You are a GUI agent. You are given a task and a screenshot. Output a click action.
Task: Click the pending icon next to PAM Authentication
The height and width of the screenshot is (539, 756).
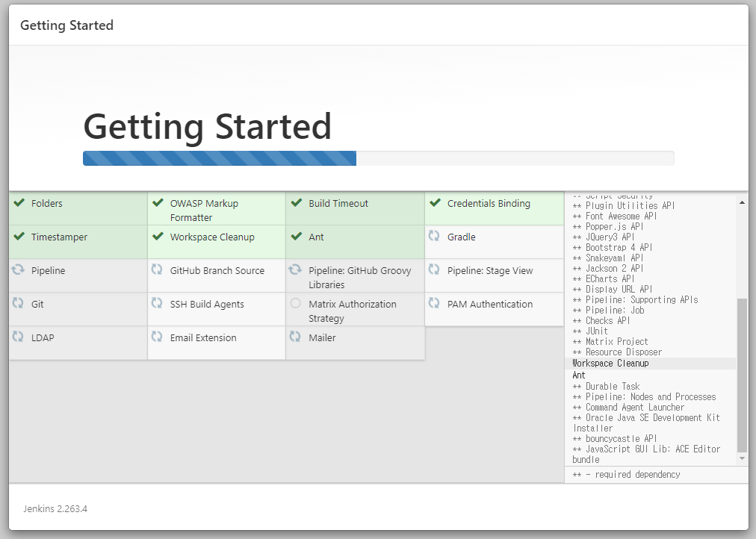click(x=434, y=303)
